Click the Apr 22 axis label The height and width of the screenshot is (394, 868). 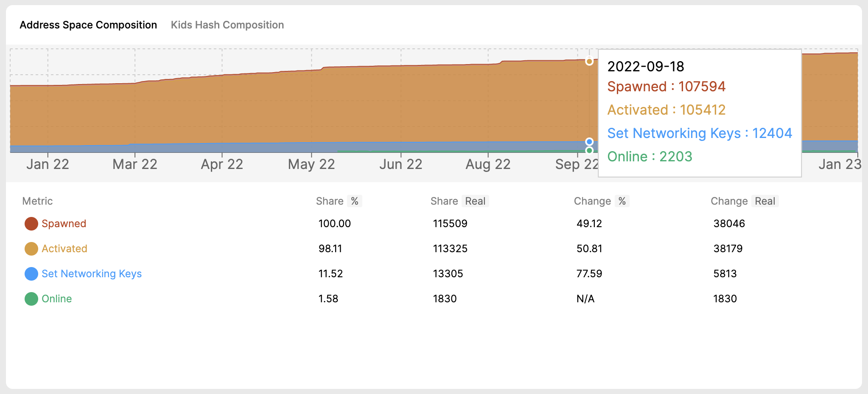222,164
